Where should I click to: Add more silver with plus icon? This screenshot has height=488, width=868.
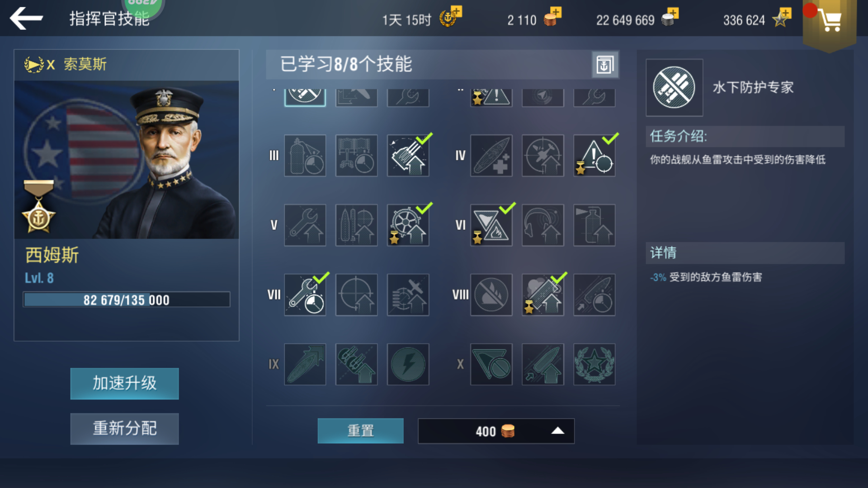click(x=673, y=13)
